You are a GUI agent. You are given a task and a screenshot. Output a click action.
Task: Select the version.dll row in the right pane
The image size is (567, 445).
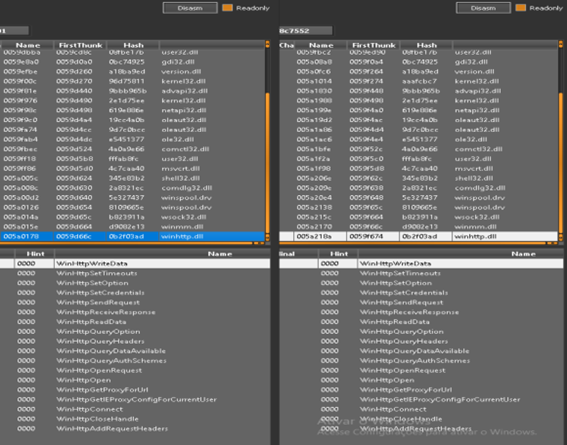pos(419,72)
